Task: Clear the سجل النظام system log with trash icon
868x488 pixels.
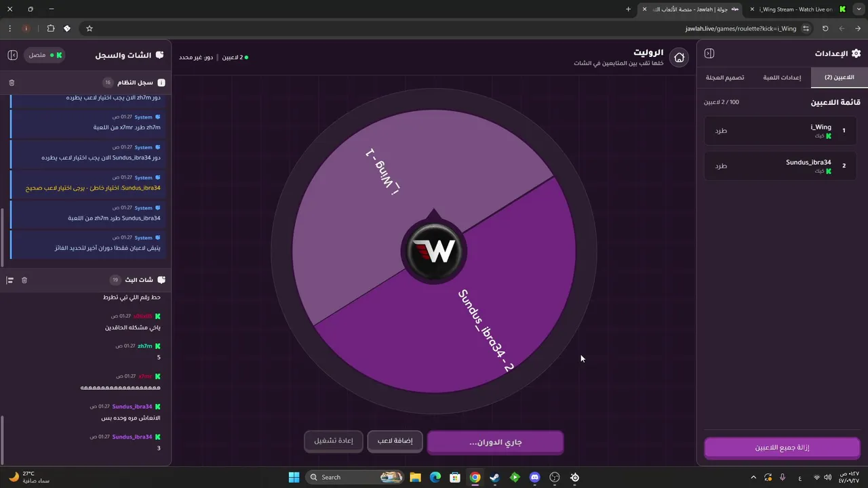Action: (x=12, y=83)
